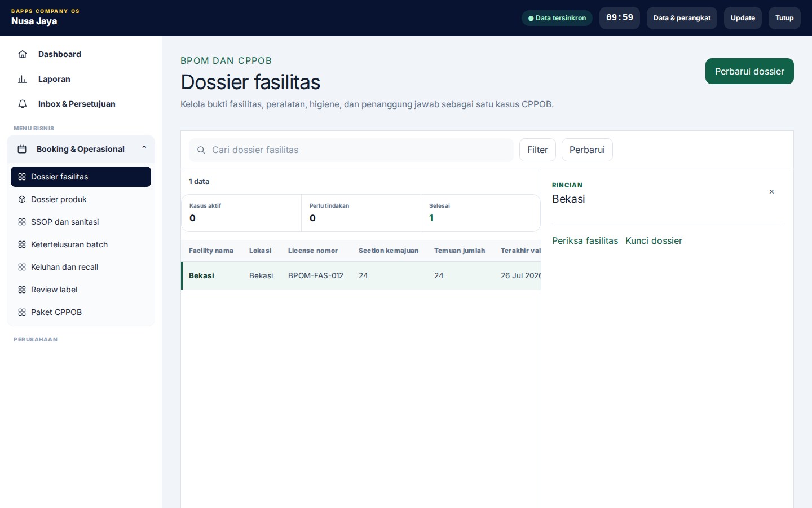Click the Perlu tindakan summary card
Viewport: 812px width, 508px height.
tap(361, 213)
